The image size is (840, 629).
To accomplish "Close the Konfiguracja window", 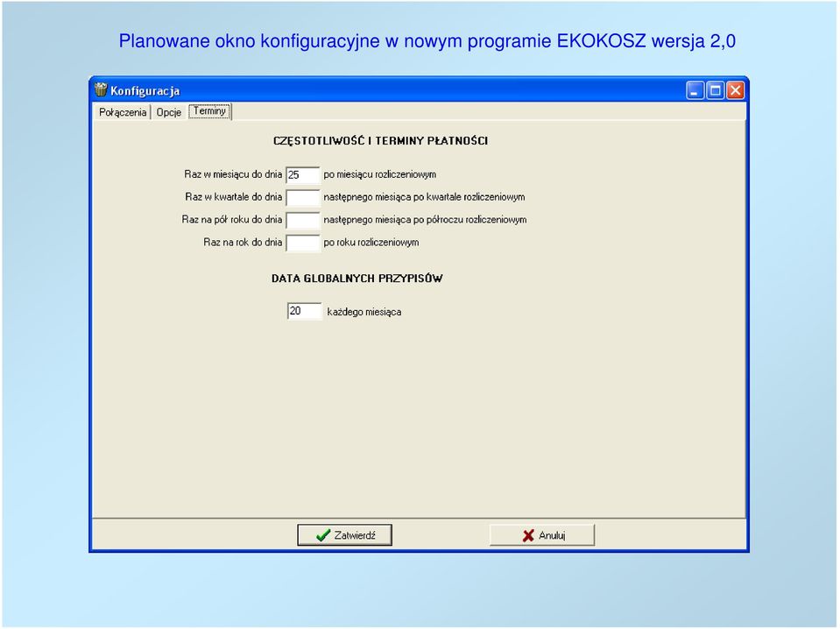I will [x=735, y=90].
